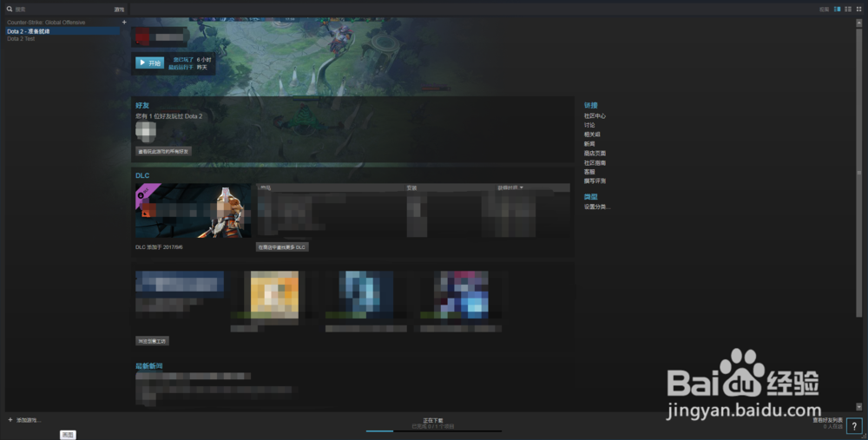Select Dota 2 - 准备就绪 entry

62,31
